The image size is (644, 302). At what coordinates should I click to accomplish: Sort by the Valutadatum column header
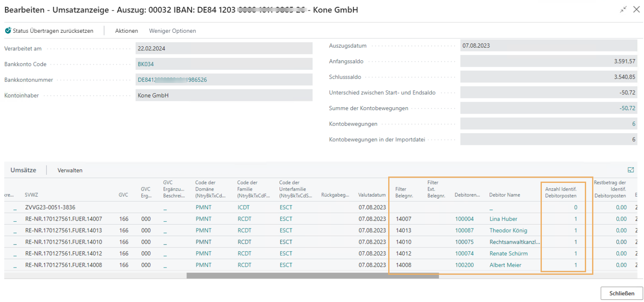(372, 195)
